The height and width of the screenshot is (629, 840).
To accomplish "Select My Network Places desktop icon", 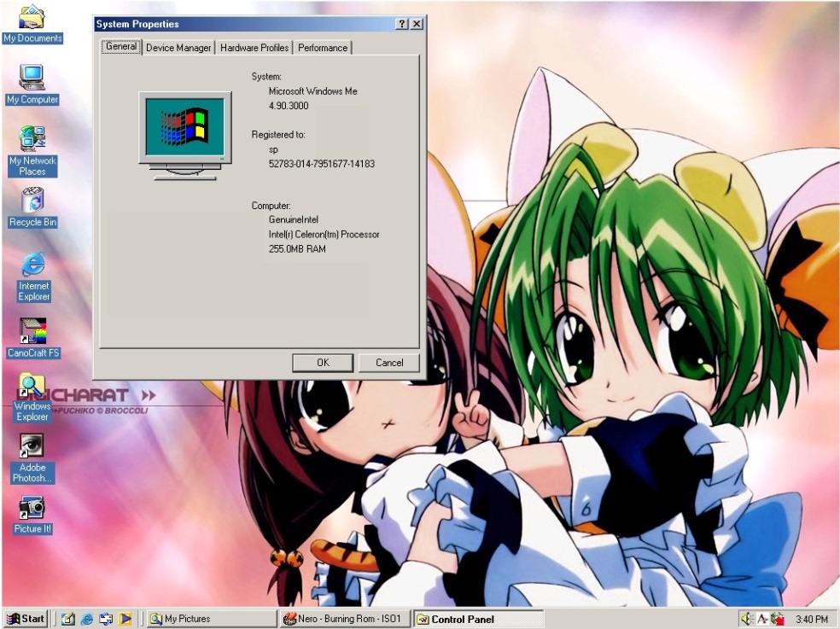I will click(32, 151).
